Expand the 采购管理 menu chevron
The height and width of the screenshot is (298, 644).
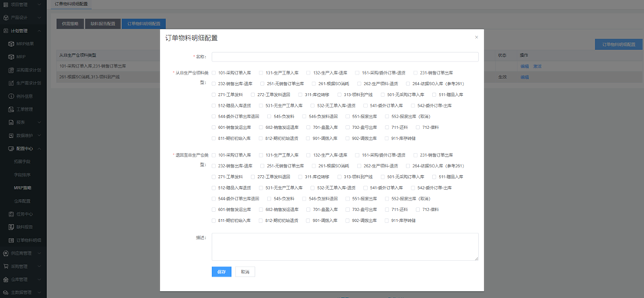tap(38, 267)
